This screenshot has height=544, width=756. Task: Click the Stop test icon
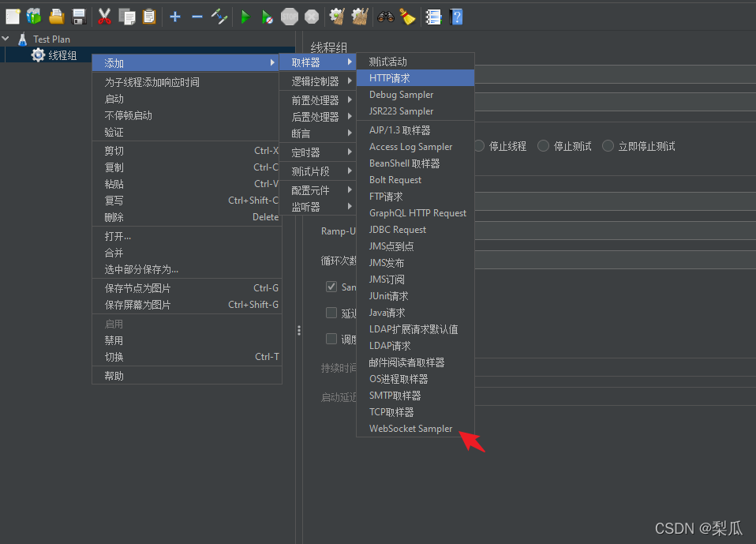click(x=290, y=17)
